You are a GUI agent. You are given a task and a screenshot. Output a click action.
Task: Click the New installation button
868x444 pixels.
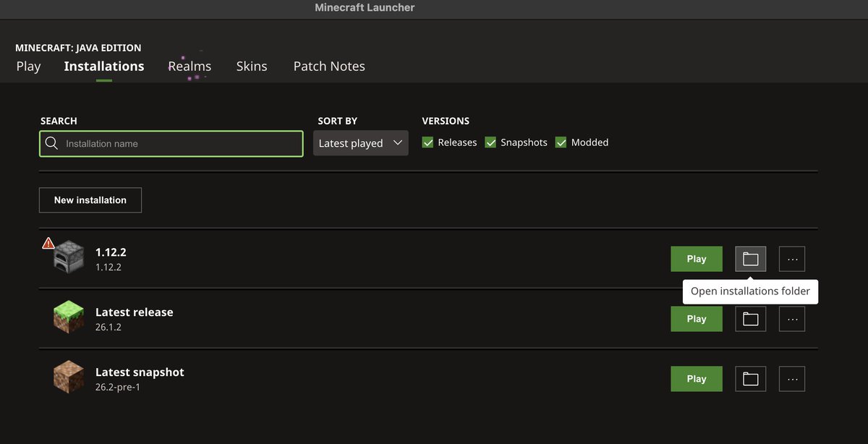(90, 200)
